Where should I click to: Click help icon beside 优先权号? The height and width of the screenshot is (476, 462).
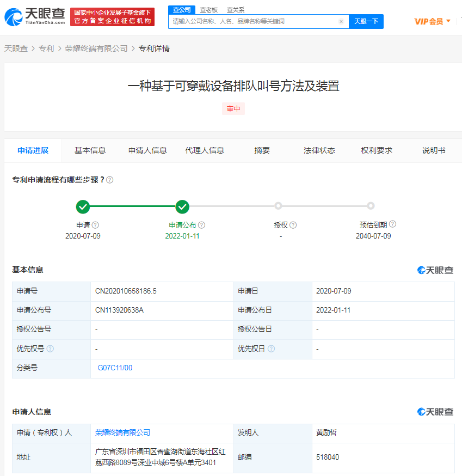[x=51, y=349]
